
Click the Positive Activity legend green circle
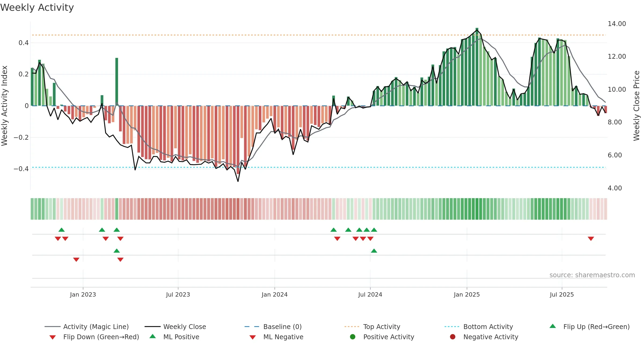tap(353, 337)
